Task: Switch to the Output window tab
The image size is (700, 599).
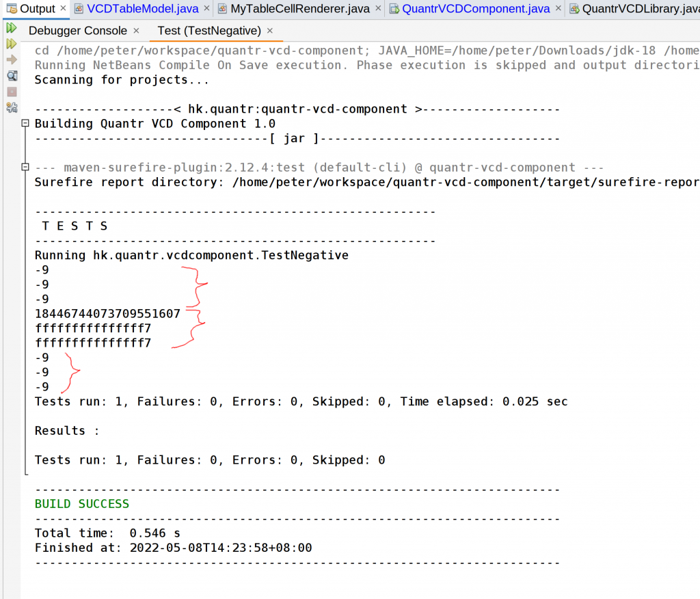Action: click(38, 9)
